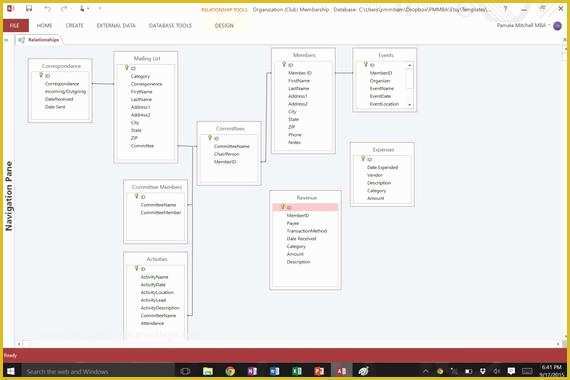The image size is (570, 380).
Task: Select CommitteeMember field in Committee Members table
Action: point(161,212)
